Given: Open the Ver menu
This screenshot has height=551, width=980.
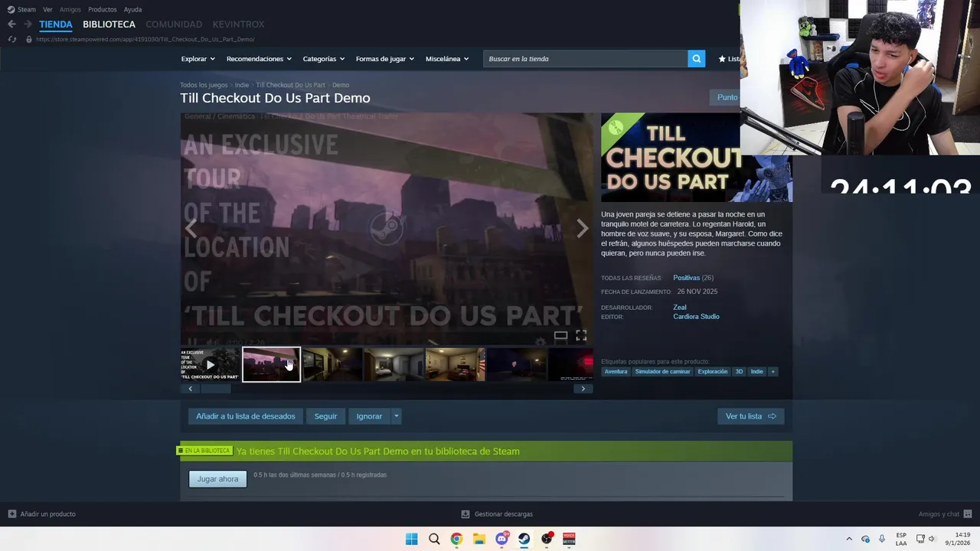Looking at the screenshot, I should [47, 9].
